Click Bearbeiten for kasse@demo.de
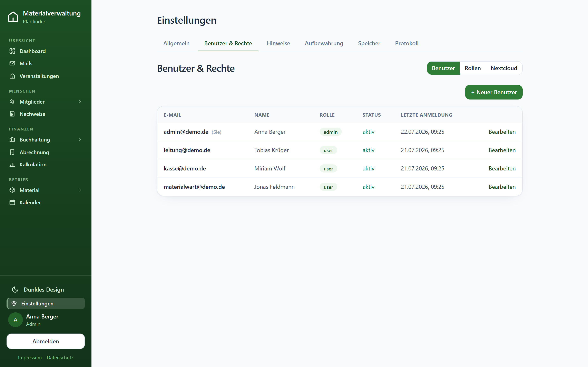Screen dimensions: 588x367 (x=502, y=168)
